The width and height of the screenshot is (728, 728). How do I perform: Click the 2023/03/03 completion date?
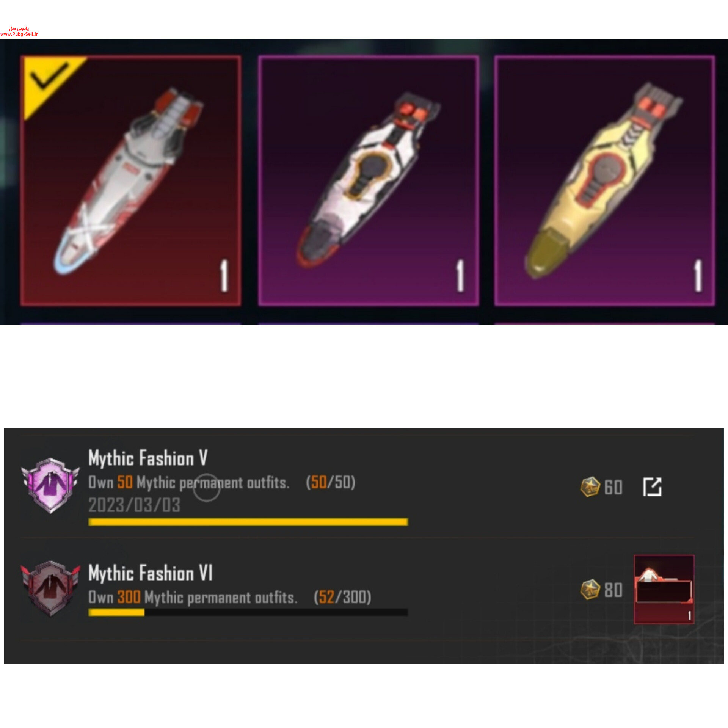(134, 505)
